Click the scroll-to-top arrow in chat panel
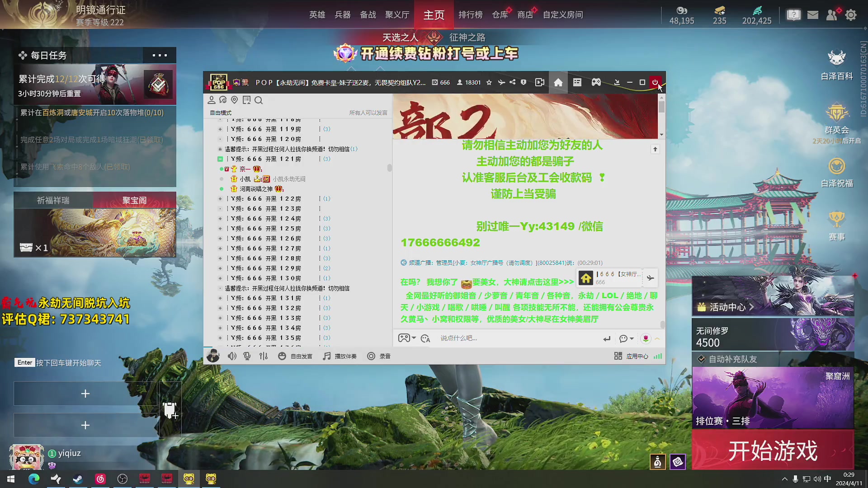This screenshot has height=488, width=868. [655, 149]
